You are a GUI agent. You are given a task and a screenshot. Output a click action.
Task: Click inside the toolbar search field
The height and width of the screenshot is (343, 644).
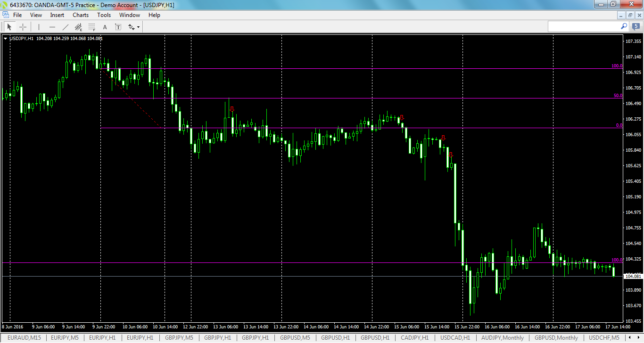tap(585, 26)
